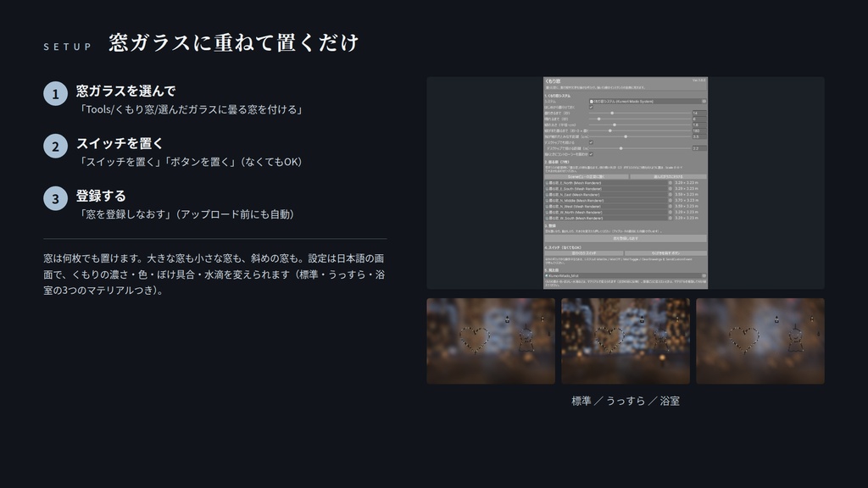Click the value field showing 14

coord(699,113)
